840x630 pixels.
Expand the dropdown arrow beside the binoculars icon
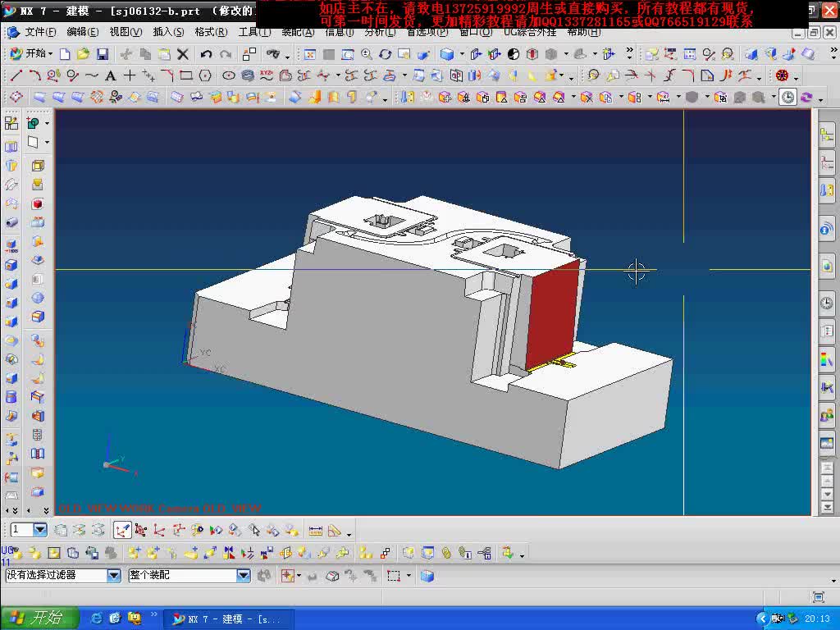[288, 57]
